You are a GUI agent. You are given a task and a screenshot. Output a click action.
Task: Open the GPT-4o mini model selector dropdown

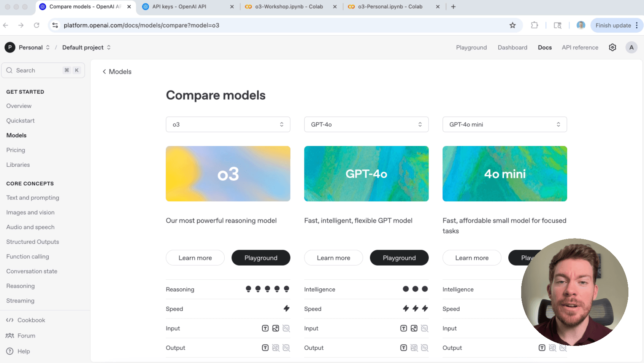(505, 124)
